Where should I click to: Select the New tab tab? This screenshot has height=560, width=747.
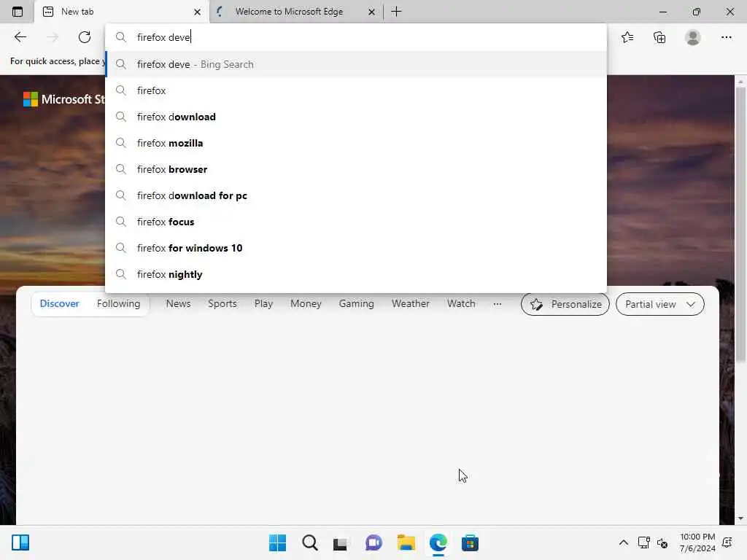tap(122, 12)
